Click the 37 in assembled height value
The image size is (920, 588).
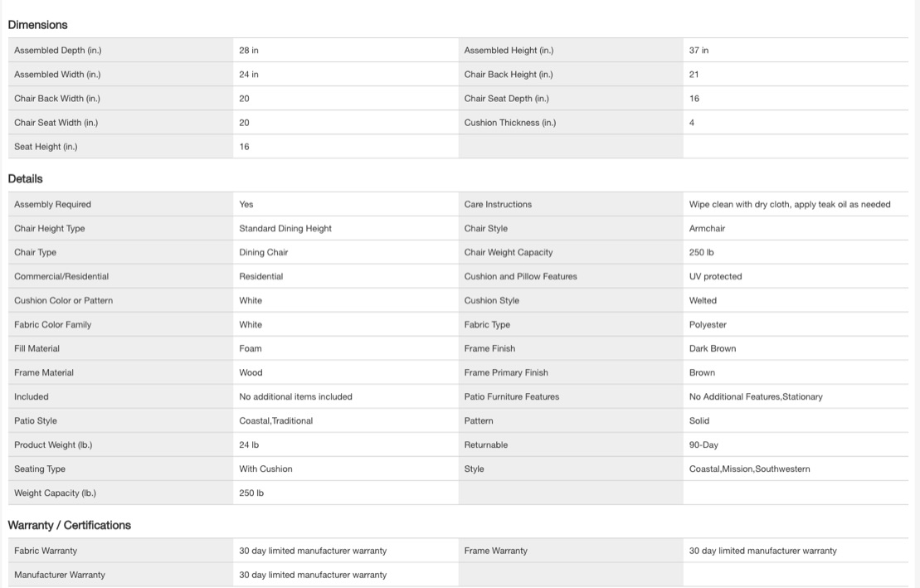tap(699, 51)
